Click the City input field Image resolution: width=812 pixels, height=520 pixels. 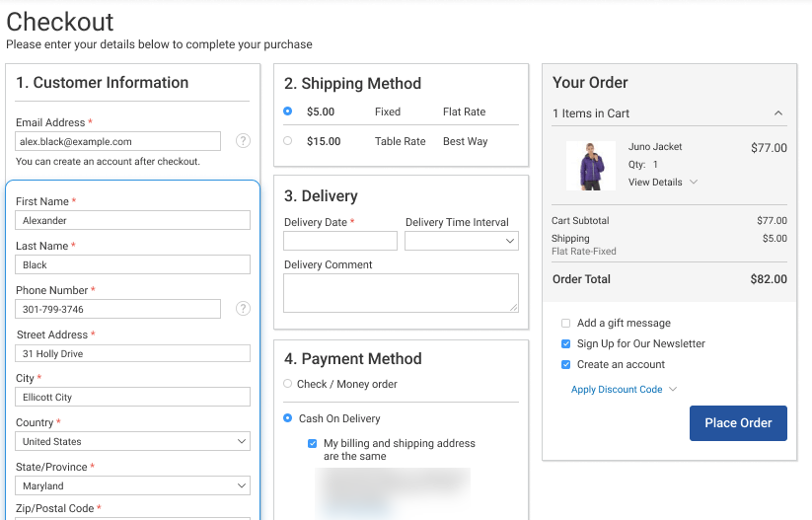click(x=132, y=397)
